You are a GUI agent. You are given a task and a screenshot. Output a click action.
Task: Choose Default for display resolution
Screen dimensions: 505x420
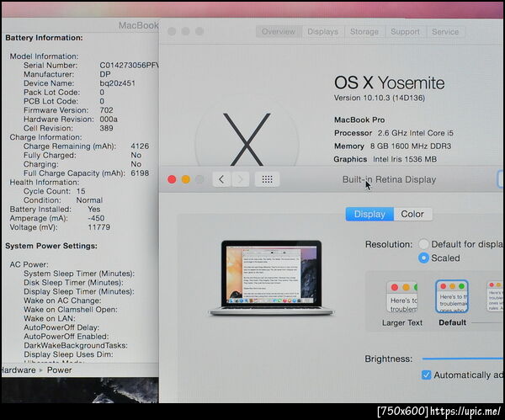[423, 244]
